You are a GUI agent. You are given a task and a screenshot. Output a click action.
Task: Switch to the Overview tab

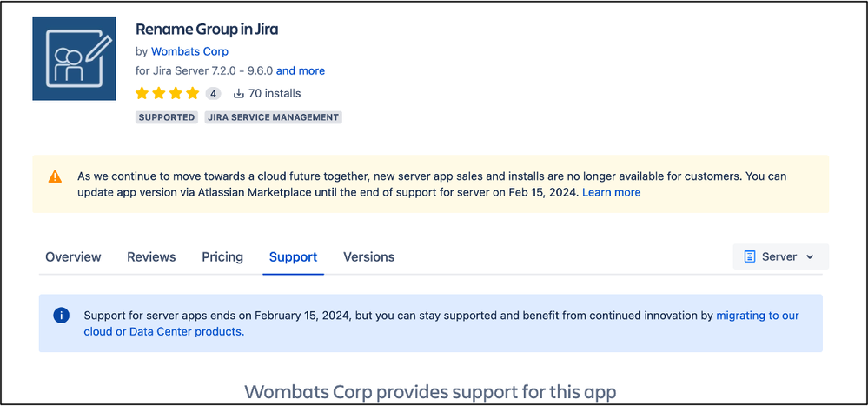tap(73, 257)
